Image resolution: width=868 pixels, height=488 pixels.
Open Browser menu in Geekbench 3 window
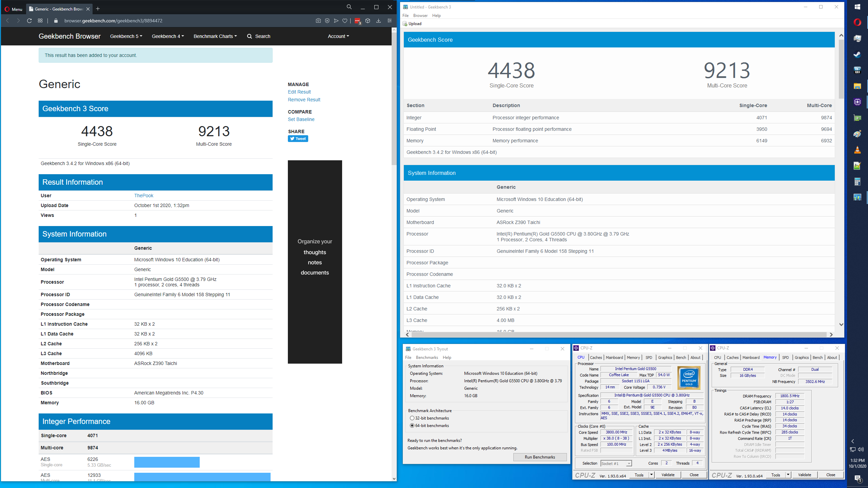[x=420, y=16]
